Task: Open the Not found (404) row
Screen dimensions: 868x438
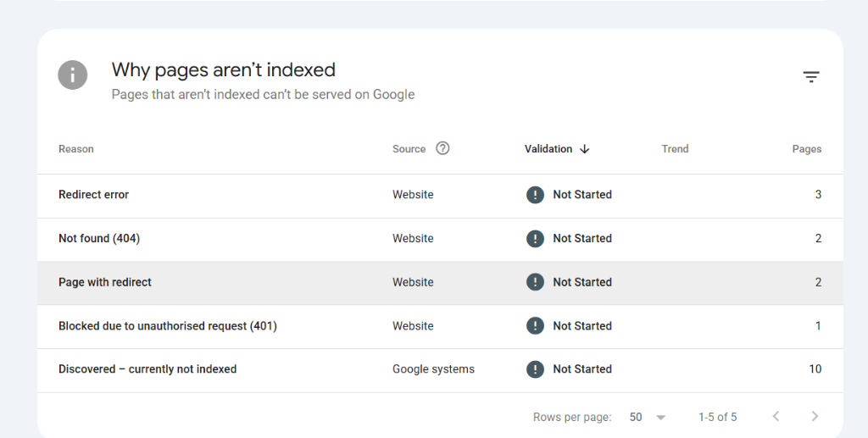Action: coord(440,240)
